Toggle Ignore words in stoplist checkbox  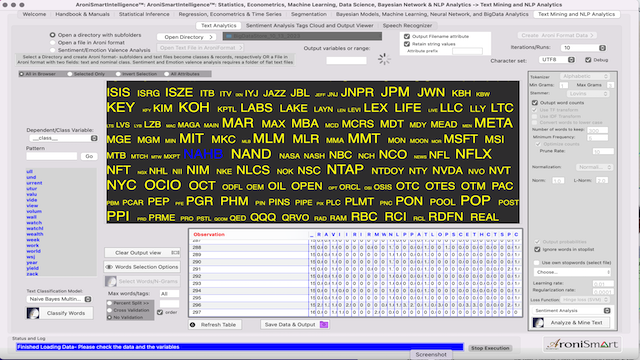tap(537, 249)
